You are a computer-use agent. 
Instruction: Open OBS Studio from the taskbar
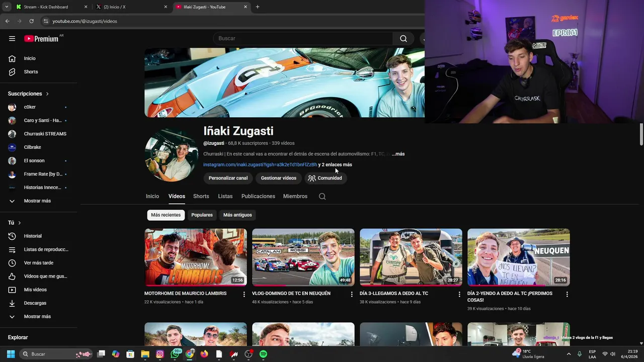coord(249,354)
